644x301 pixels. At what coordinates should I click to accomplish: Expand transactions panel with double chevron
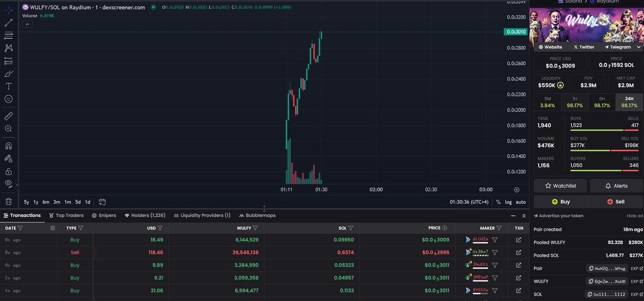click(x=524, y=216)
